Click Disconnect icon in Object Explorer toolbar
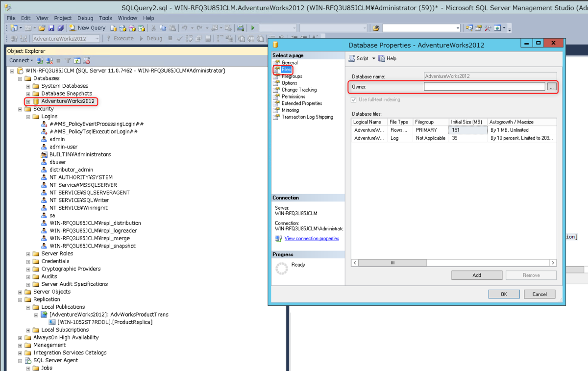The width and height of the screenshot is (588, 371). 49,61
